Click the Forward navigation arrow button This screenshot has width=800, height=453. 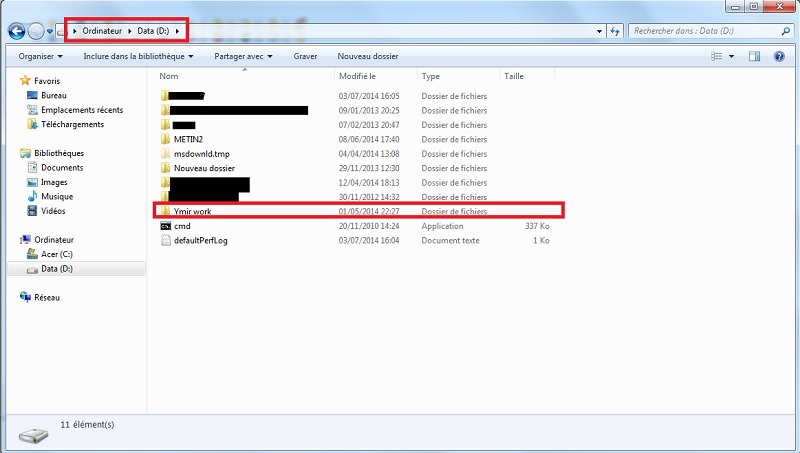pyautogui.click(x=36, y=31)
